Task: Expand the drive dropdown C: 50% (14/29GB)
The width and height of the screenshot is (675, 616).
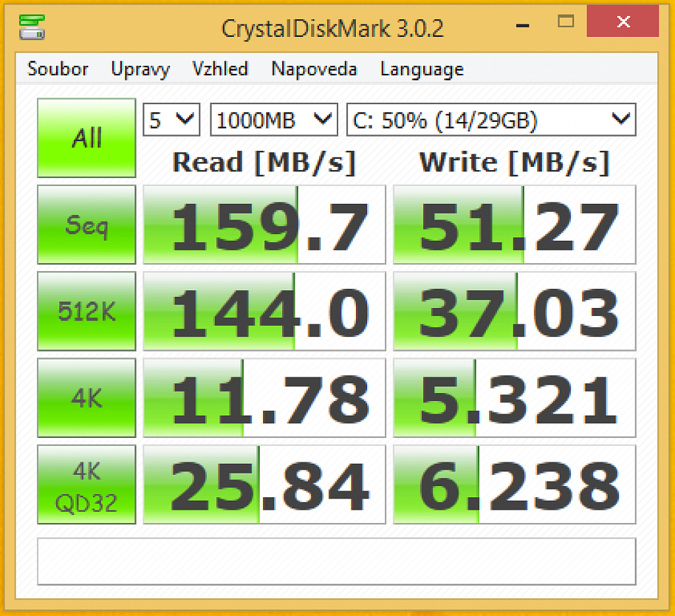Action: 491,120
